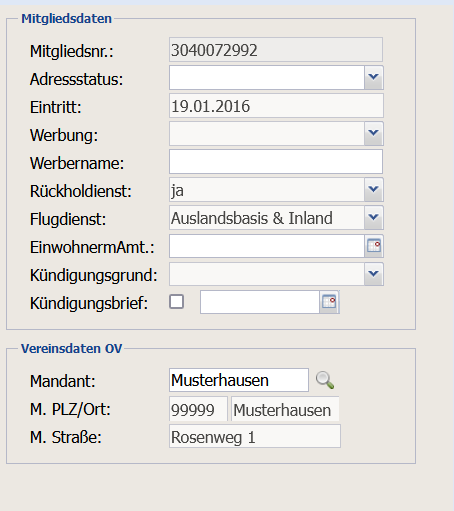Click the Eintritt date field 19.01.2016
The image size is (454, 511).
click(276, 106)
